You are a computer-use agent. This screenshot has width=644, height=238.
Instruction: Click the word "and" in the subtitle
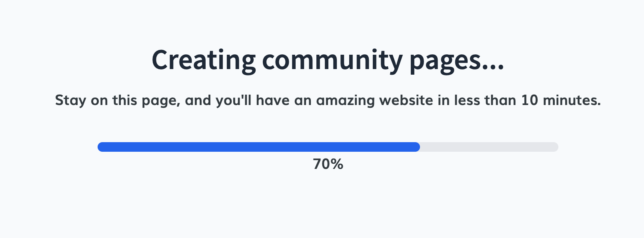click(x=198, y=100)
